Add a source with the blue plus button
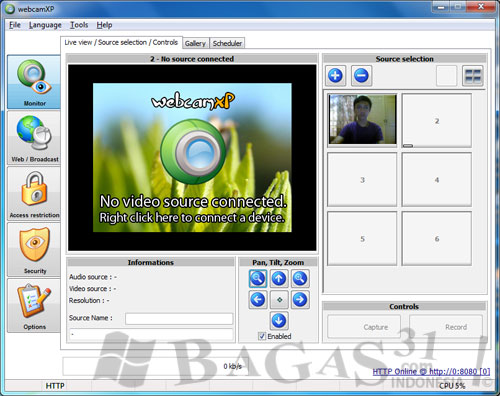 click(335, 76)
